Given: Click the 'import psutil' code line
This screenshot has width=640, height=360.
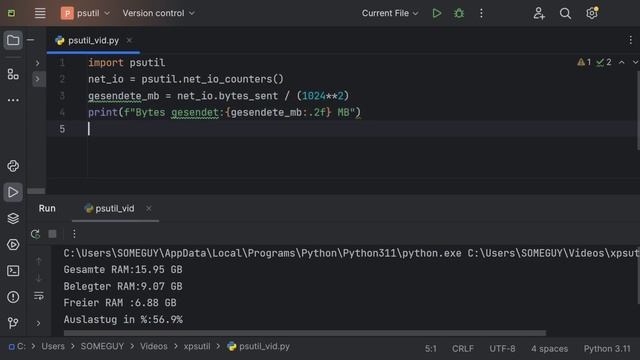Looking at the screenshot, I should point(127,63).
